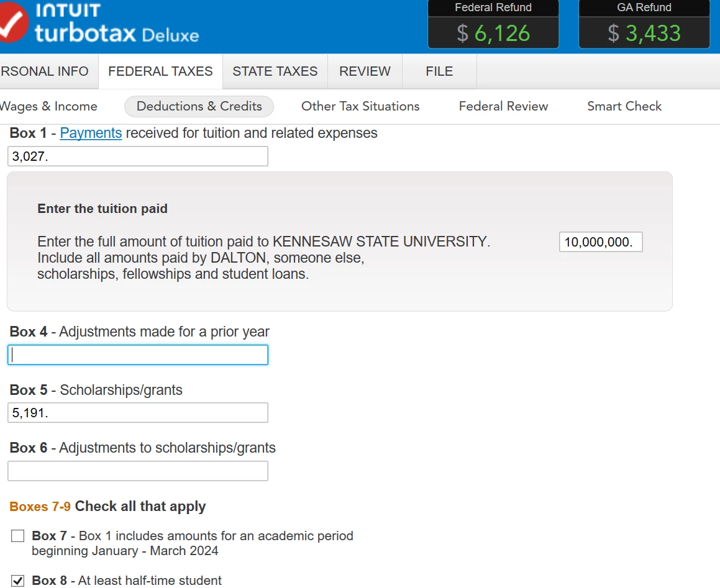This screenshot has height=588, width=720.
Task: Select Deductions & Credits section
Action: pos(199,106)
